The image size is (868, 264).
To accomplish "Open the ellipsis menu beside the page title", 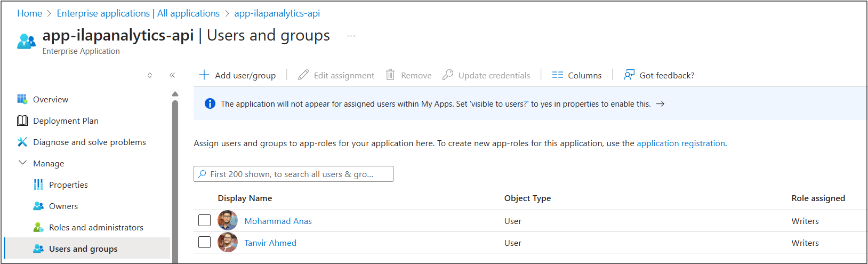I will point(351,36).
